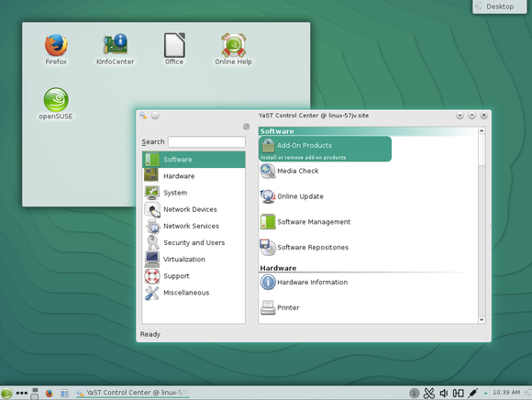Minimize the YaST Control Center window

click(x=460, y=116)
